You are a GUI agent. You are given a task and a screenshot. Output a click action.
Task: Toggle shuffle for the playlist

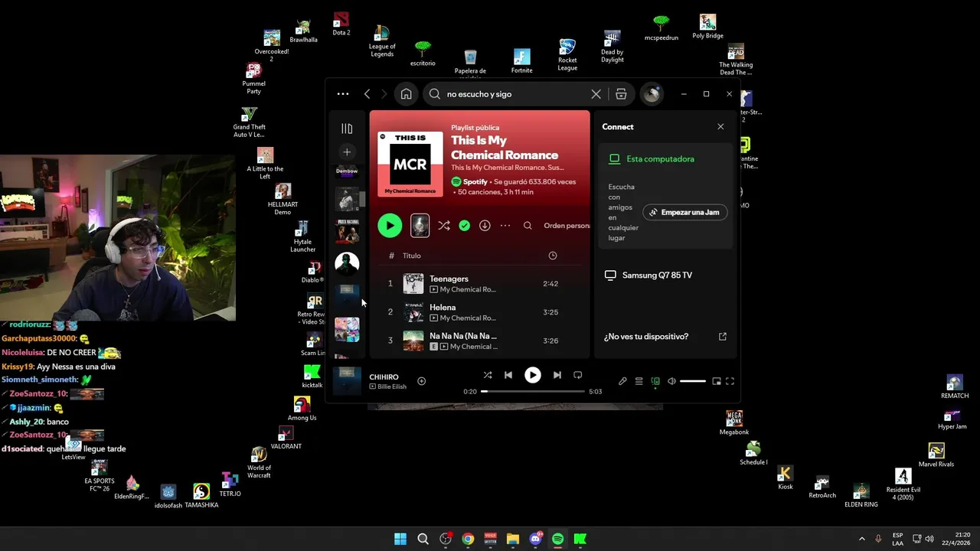(443, 226)
